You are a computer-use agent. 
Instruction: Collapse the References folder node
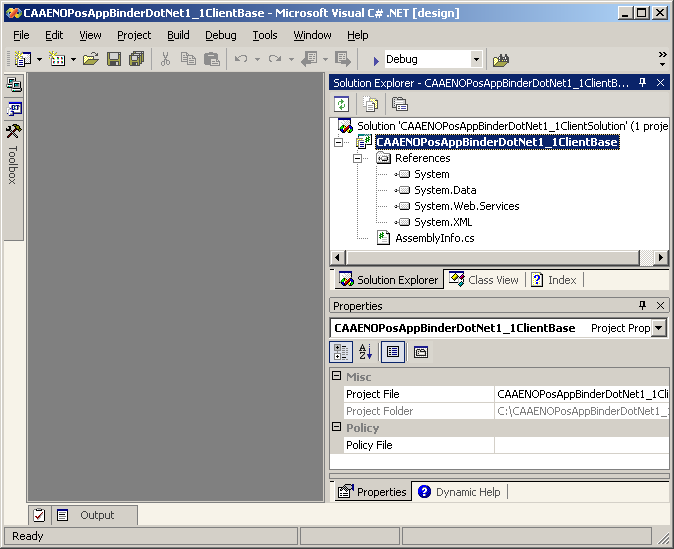(357, 159)
